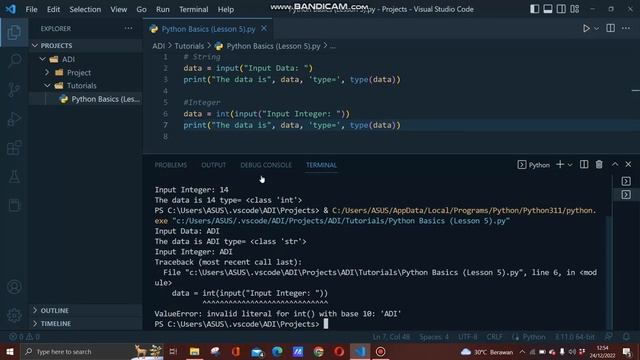Switch to the OUTPUT panel tab

(x=213, y=165)
